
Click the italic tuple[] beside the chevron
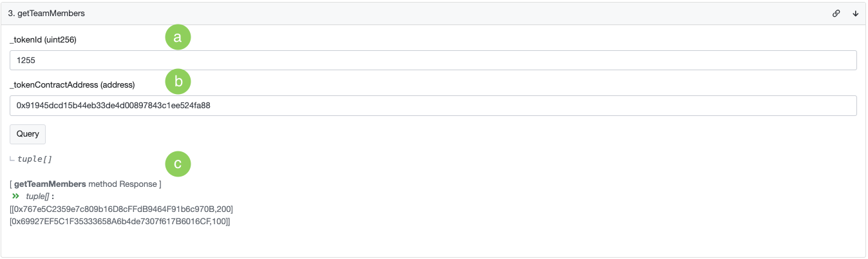38,196
